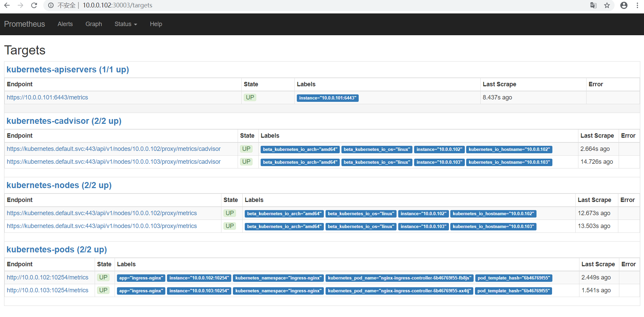Click the Labels header in kubernetes-pods table
The image size is (644, 317).
(126, 264)
